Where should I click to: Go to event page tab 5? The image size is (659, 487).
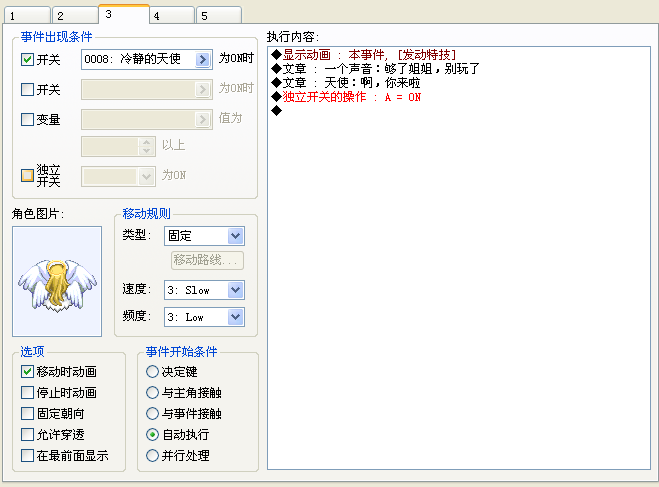[219, 16]
